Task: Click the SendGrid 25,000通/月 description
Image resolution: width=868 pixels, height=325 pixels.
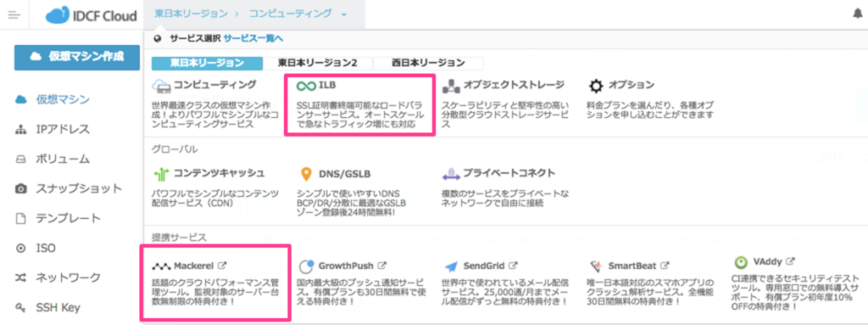Action: pos(506,292)
